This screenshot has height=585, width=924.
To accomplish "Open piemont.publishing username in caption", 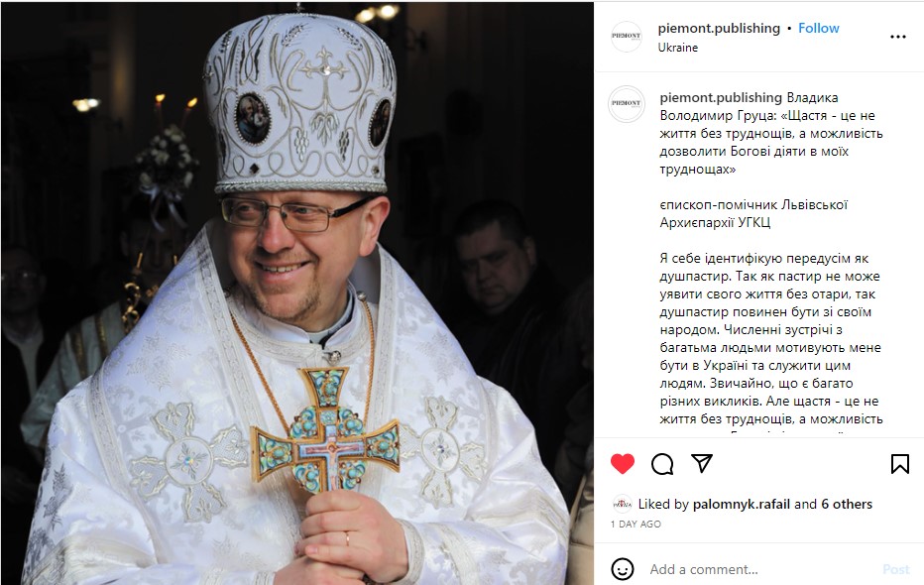I will 721,98.
